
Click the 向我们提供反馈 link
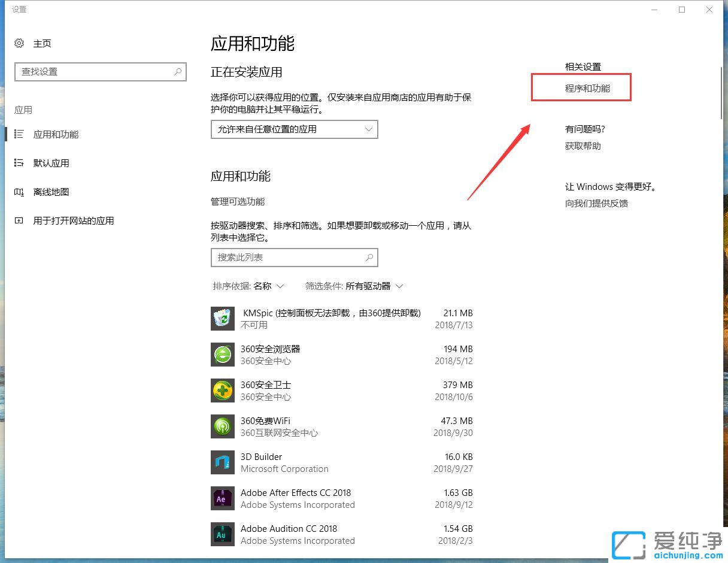(x=596, y=203)
